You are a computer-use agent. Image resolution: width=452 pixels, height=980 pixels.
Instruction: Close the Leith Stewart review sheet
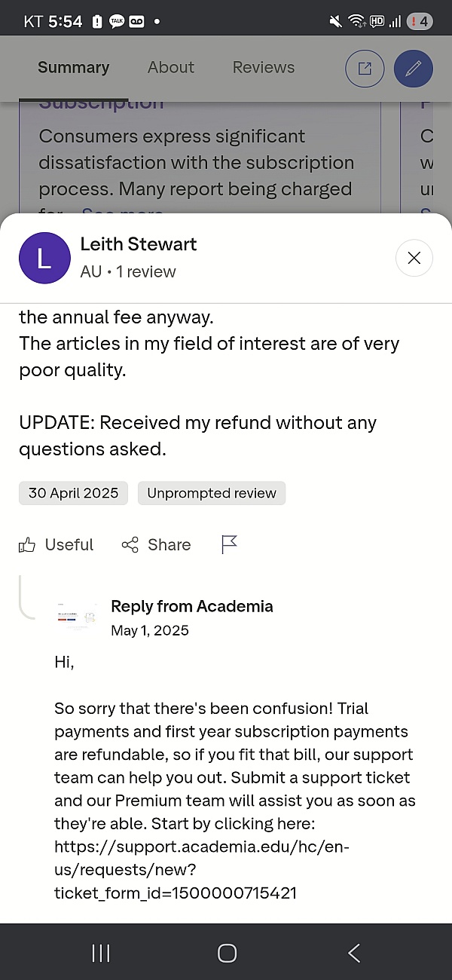click(x=414, y=258)
